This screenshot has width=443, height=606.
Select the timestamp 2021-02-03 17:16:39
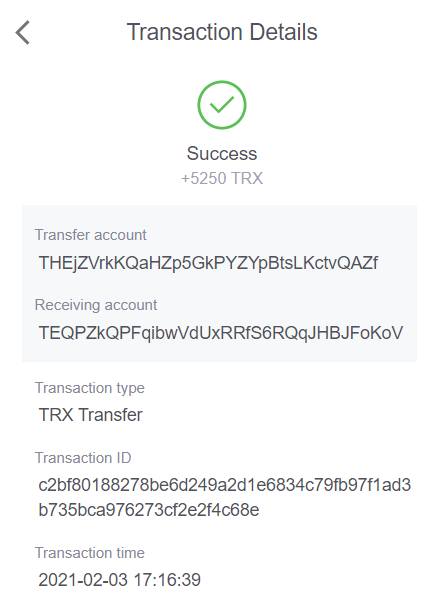click(119, 580)
